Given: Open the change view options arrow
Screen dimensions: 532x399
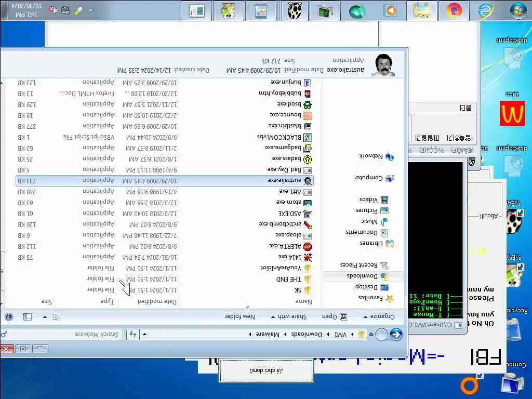Looking at the screenshot, I should point(45,317).
